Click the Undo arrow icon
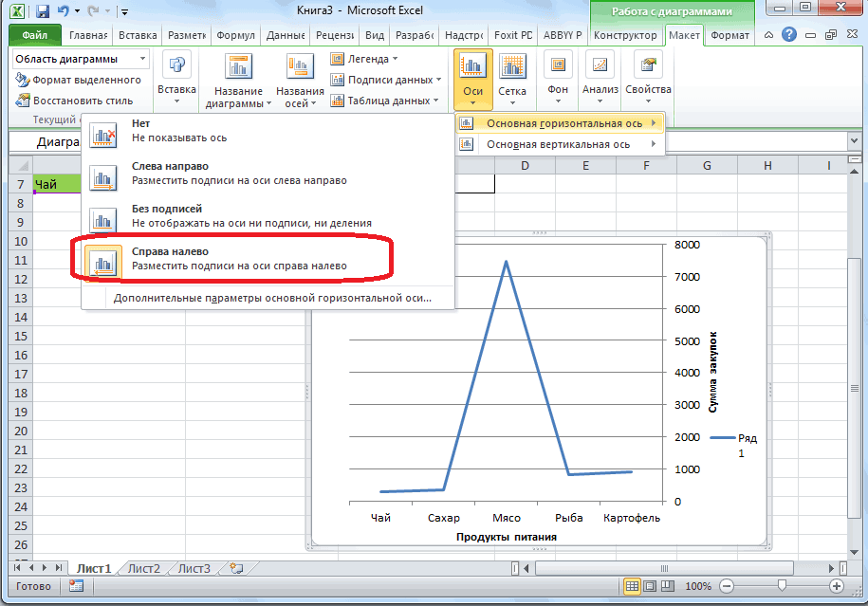 [63, 11]
